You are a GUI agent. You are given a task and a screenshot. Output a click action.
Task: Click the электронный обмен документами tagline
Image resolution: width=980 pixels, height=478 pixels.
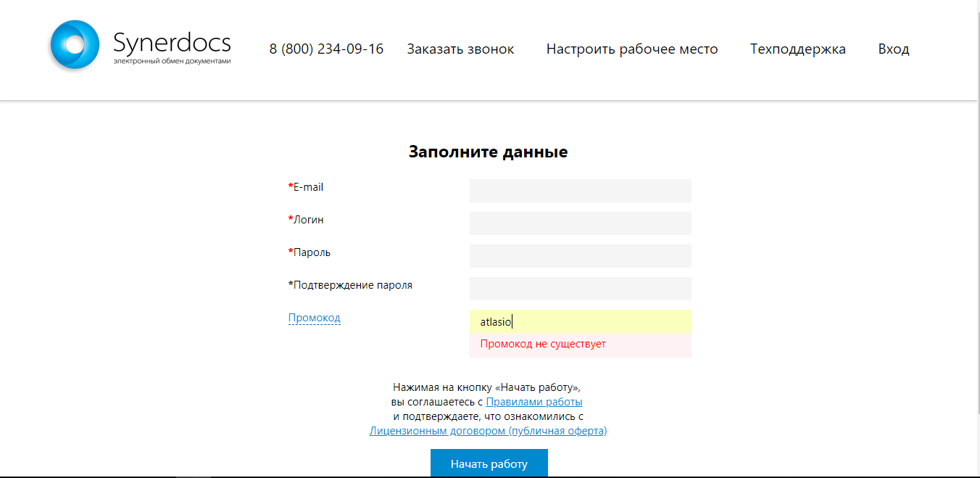coord(172,62)
